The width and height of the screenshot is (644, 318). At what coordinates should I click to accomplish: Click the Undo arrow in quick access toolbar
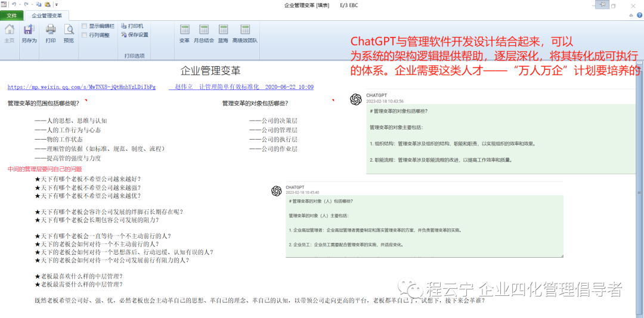[14, 5]
